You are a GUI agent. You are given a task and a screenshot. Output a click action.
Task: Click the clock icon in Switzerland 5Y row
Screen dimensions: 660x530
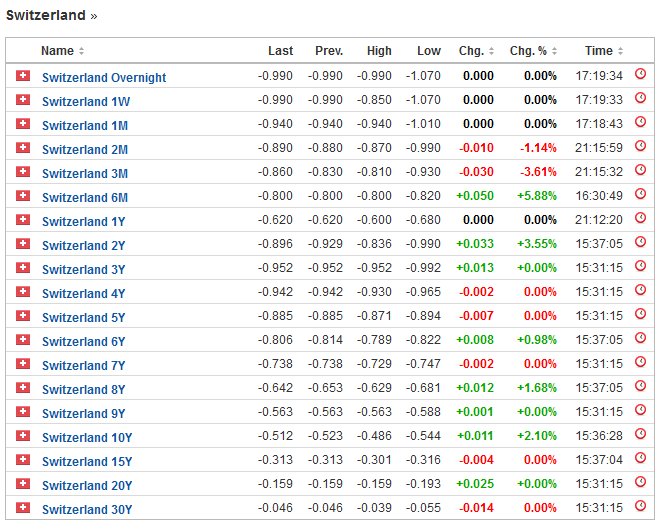click(640, 314)
